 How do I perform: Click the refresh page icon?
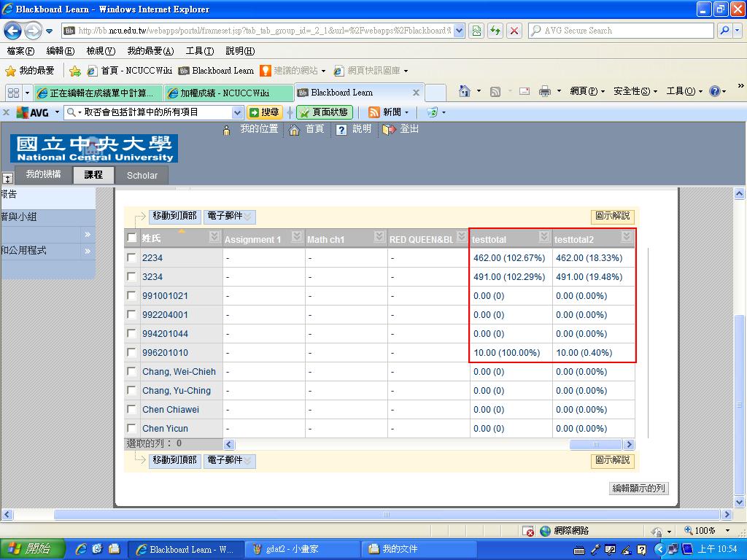pos(496,31)
